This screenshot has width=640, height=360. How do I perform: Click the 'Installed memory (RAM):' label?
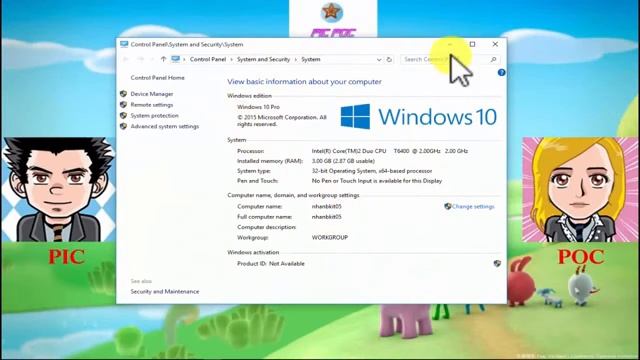click(x=270, y=161)
